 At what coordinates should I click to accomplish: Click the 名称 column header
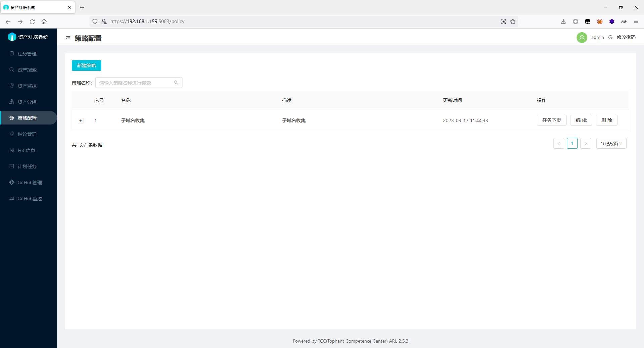tap(126, 100)
